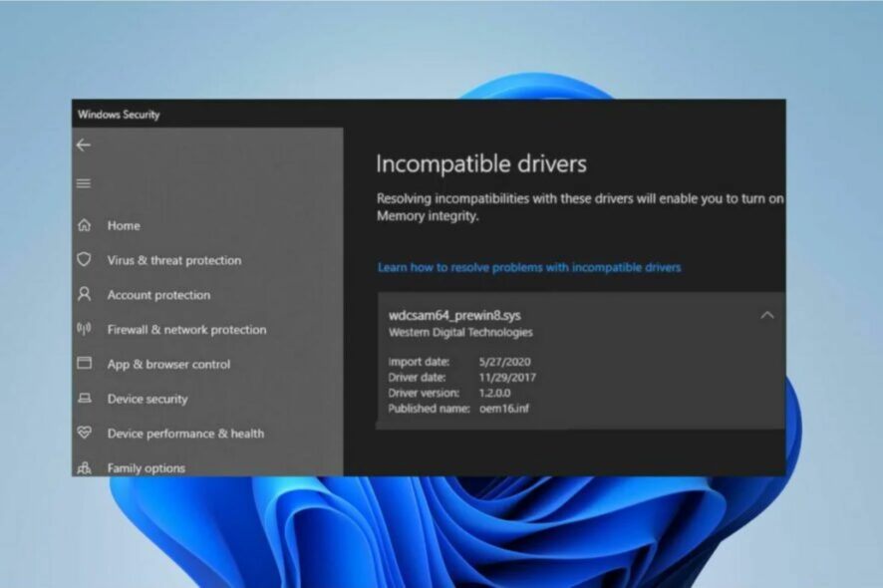Go to Home in sidebar

pyautogui.click(x=124, y=226)
